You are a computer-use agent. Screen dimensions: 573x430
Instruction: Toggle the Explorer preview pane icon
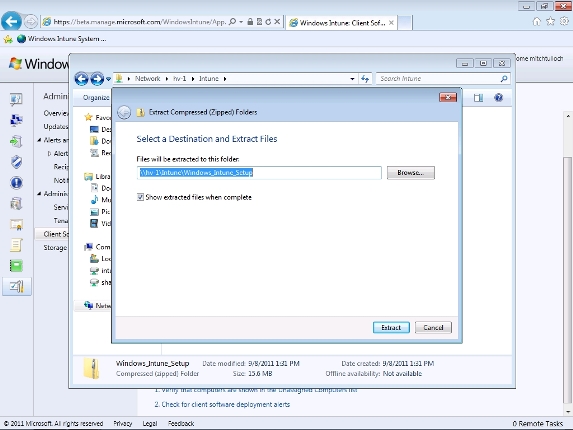[x=478, y=98]
